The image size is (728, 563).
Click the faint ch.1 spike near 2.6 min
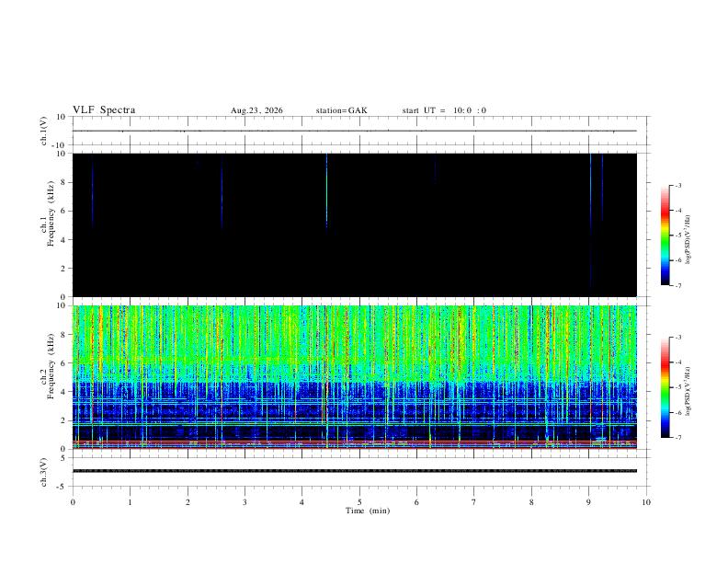point(222,191)
